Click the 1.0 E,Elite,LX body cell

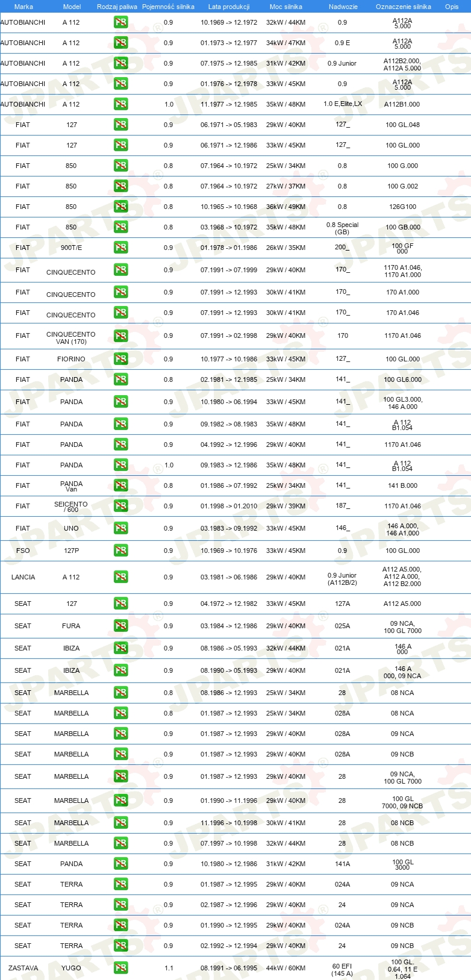(343, 104)
